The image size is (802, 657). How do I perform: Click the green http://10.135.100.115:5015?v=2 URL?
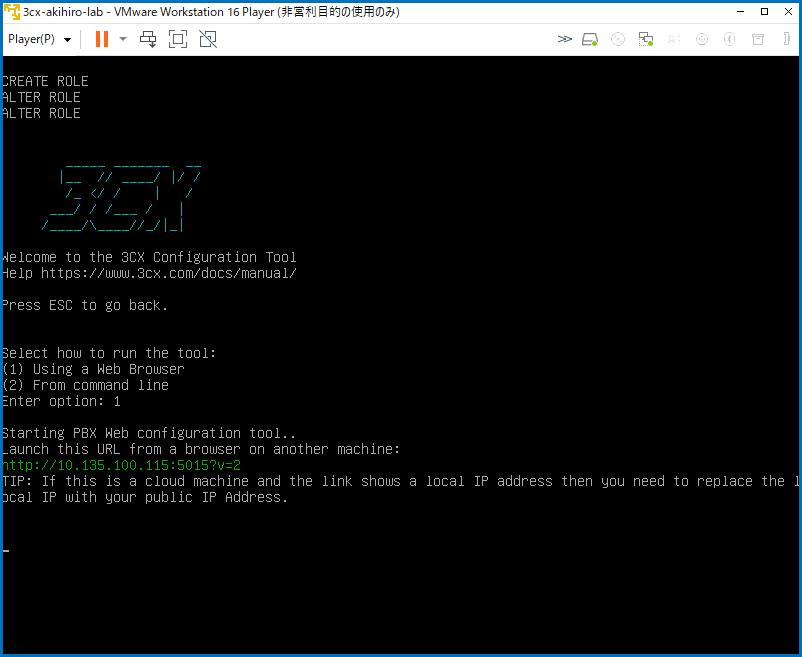pyautogui.click(x=121, y=465)
